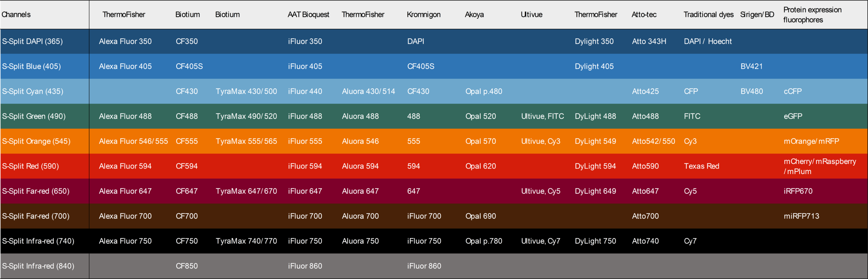Click the TyraMax 647/670 cell
This screenshot has width=868, height=279.
246,191
